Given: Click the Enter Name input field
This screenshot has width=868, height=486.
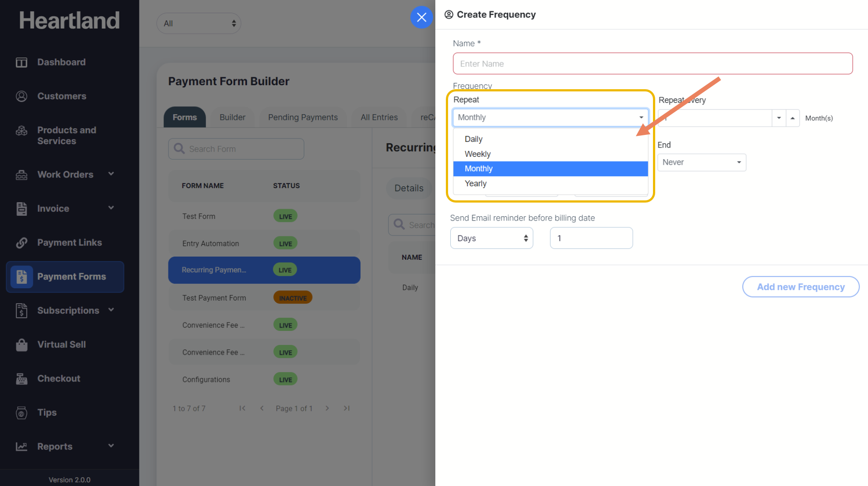Looking at the screenshot, I should 652,64.
